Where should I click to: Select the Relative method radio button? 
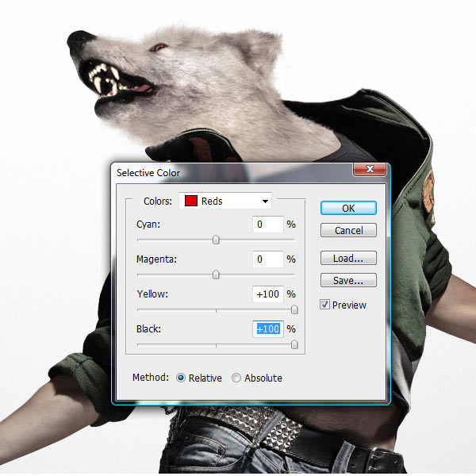(181, 378)
